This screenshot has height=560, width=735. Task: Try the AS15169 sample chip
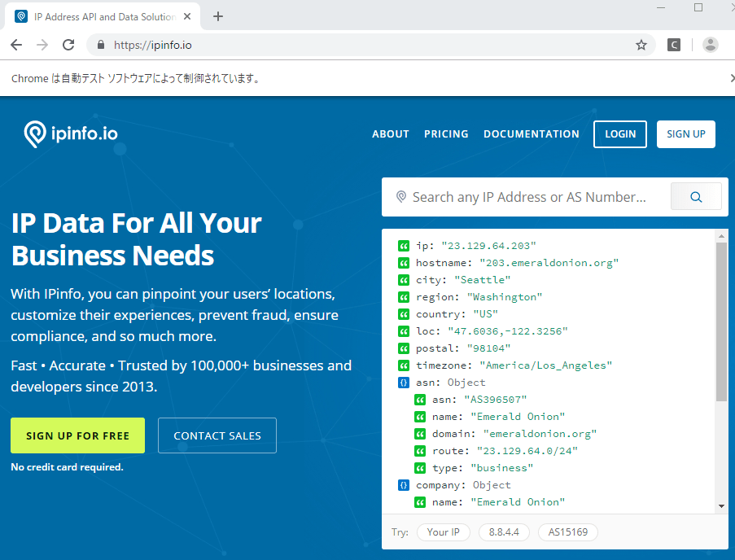(x=567, y=532)
